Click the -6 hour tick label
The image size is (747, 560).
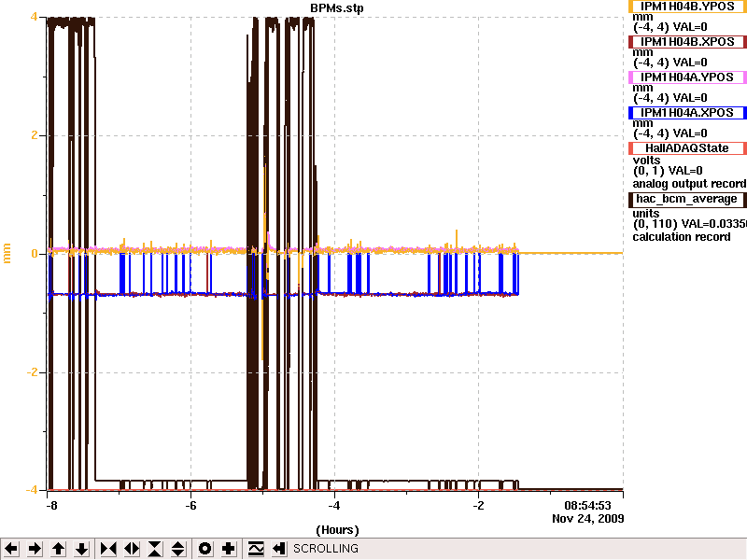[190, 506]
